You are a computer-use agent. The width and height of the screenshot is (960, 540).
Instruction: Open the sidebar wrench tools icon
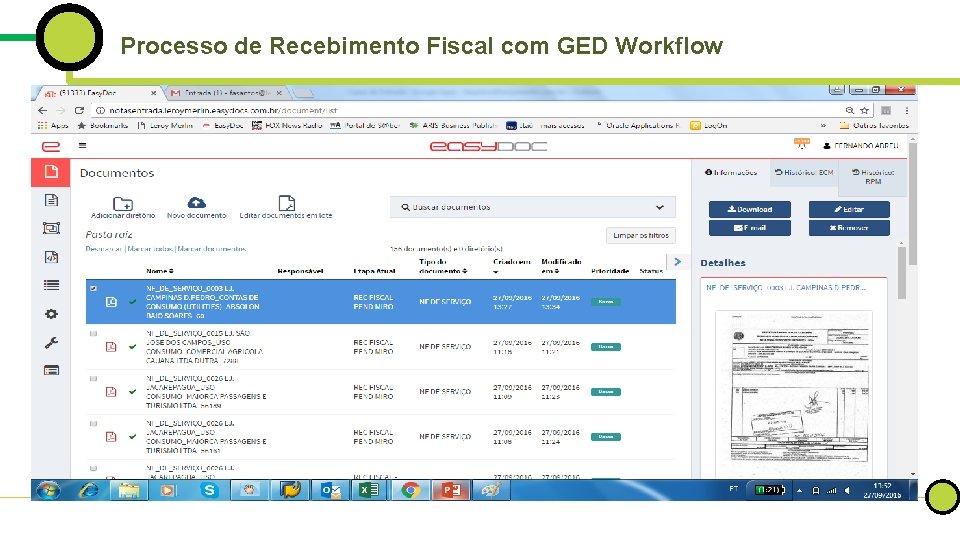pos(51,342)
